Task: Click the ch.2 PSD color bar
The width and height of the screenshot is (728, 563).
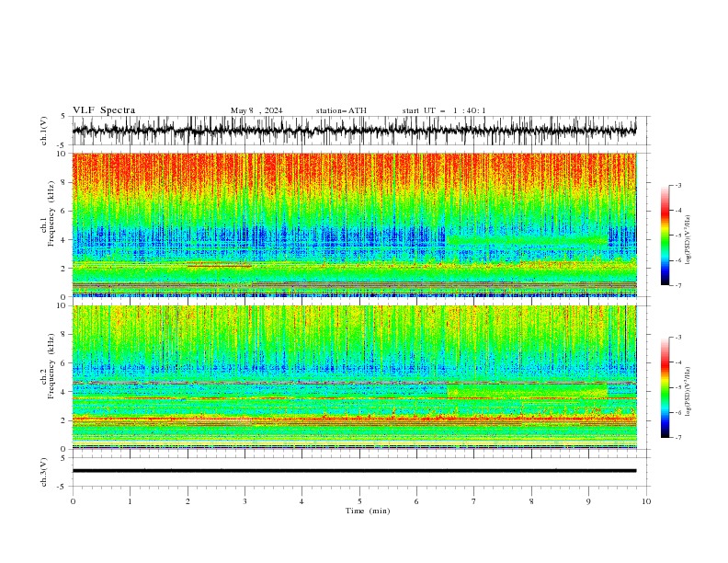Action: (665, 387)
